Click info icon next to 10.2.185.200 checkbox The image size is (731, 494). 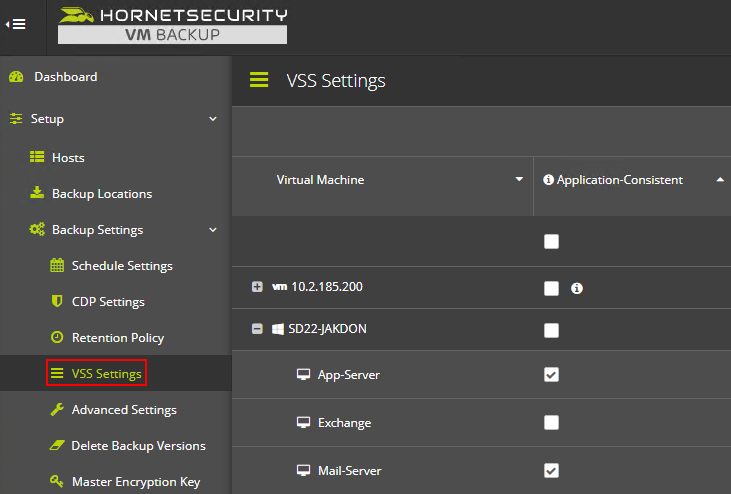coord(577,288)
